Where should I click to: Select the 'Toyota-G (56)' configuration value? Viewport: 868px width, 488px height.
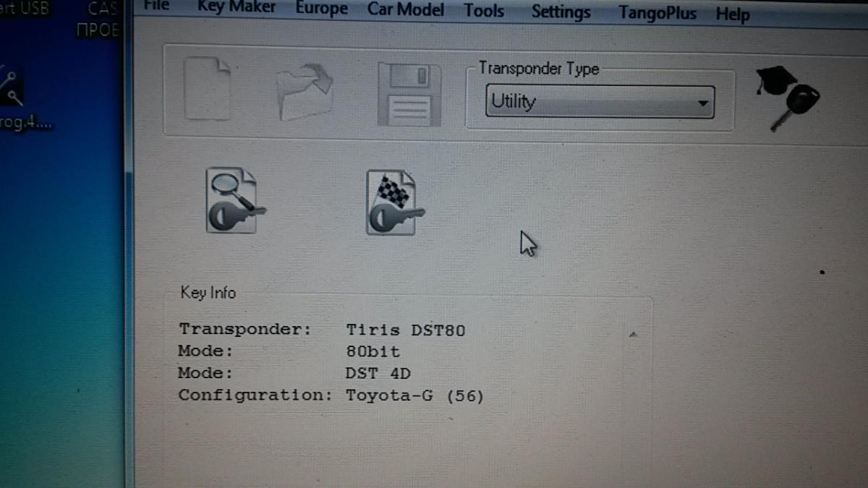tap(414, 395)
